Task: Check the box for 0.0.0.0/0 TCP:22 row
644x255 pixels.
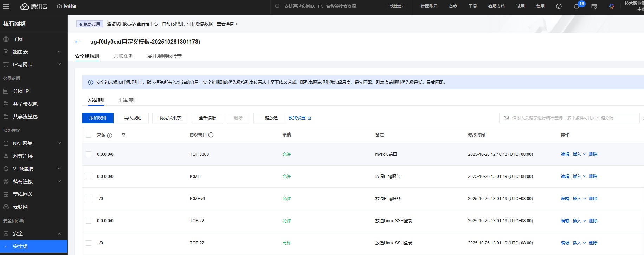Action: (89, 221)
